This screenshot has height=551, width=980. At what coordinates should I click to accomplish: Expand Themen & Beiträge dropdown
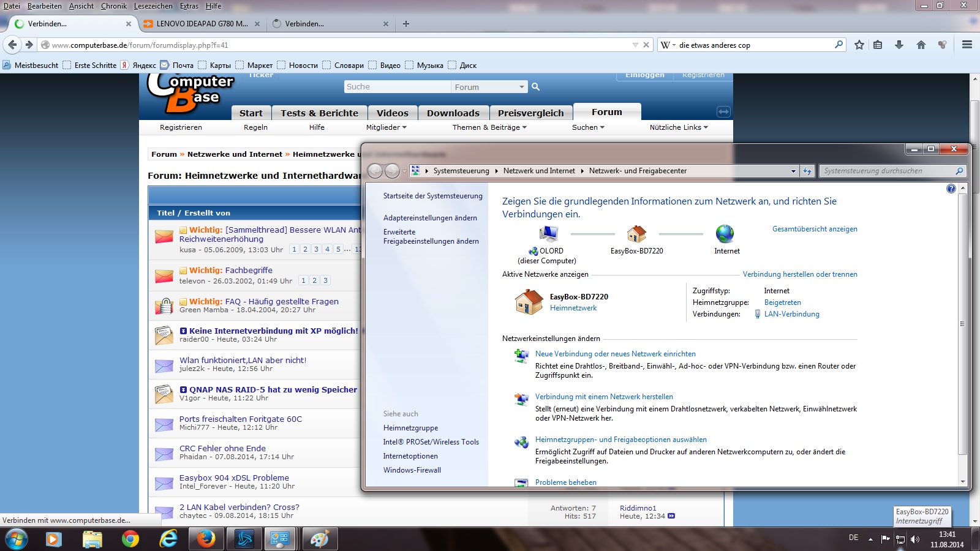(x=489, y=127)
